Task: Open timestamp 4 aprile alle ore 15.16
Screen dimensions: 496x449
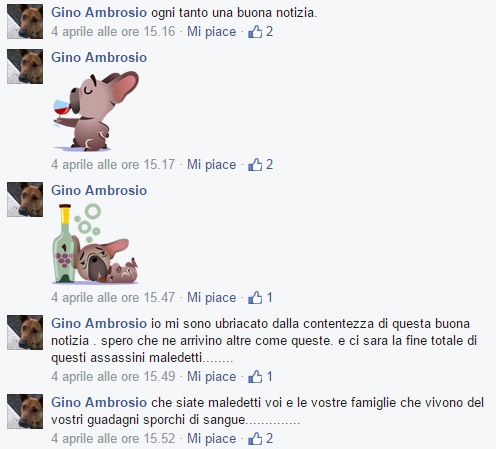Action: coord(113,32)
